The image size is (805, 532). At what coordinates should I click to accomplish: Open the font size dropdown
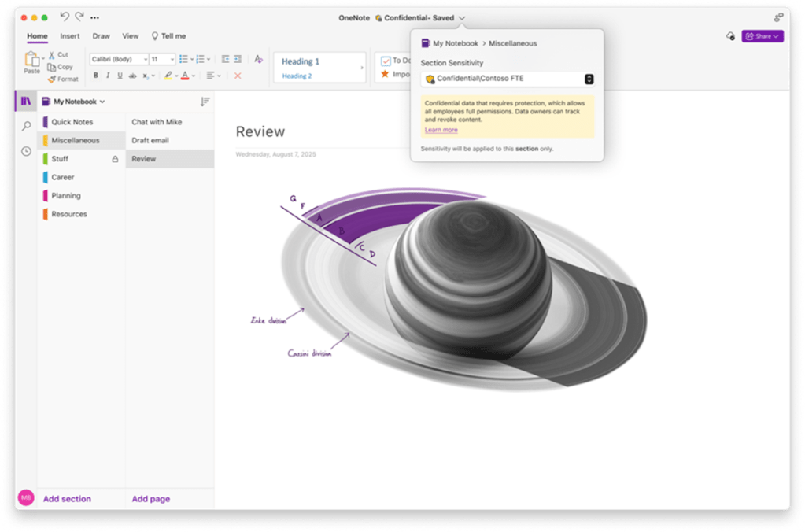(172, 59)
